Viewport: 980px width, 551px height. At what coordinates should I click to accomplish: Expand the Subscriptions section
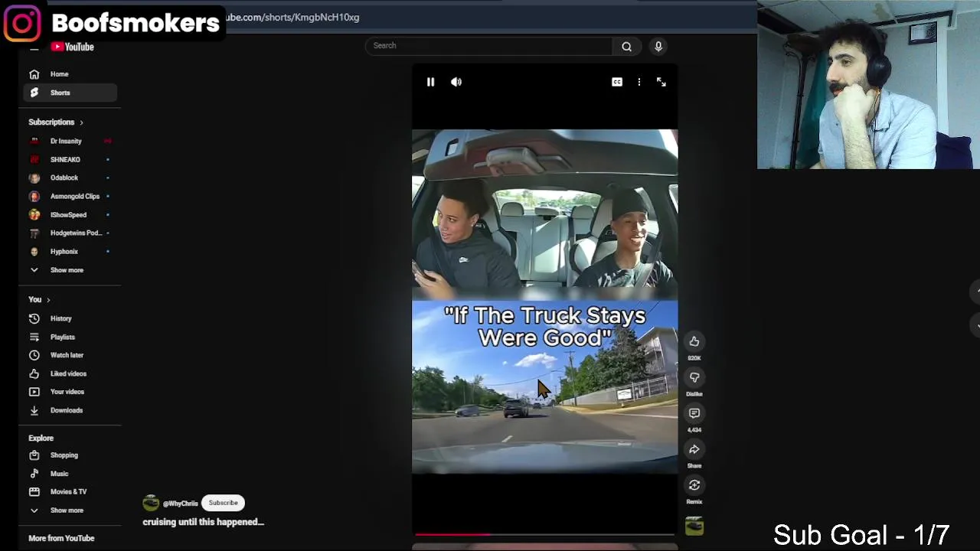(x=56, y=122)
